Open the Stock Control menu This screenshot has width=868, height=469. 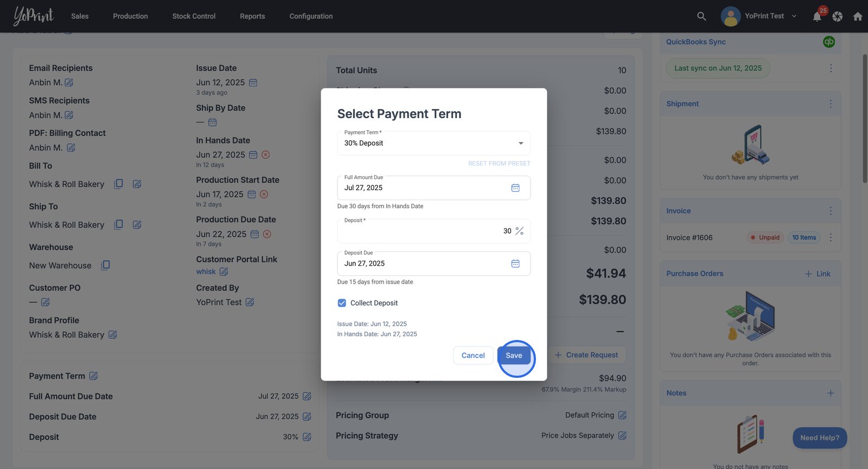(x=194, y=16)
